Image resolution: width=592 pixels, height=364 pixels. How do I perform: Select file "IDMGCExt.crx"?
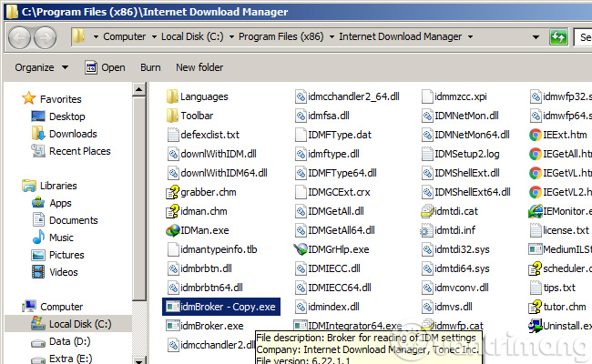pos(339,192)
